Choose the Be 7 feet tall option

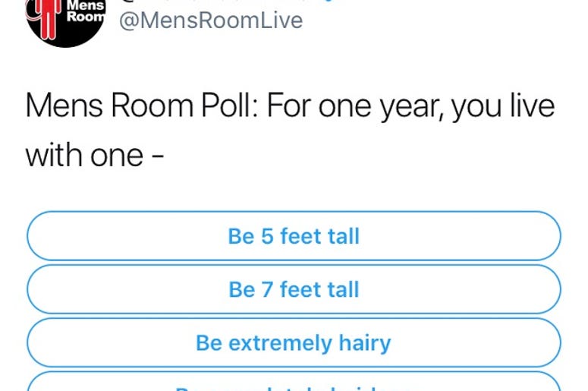294,289
